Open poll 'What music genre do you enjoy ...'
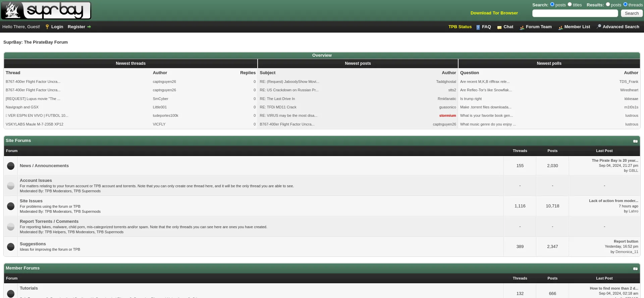This screenshot has height=298, width=644. pyautogui.click(x=488, y=124)
